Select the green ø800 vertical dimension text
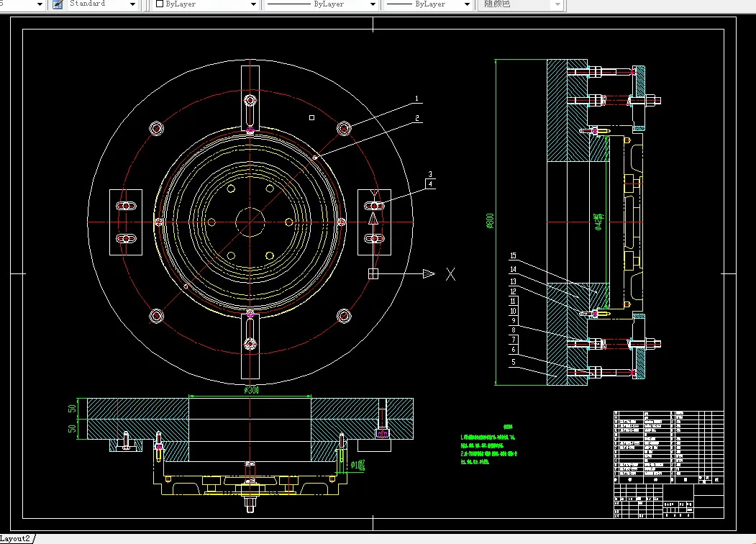 coord(490,221)
